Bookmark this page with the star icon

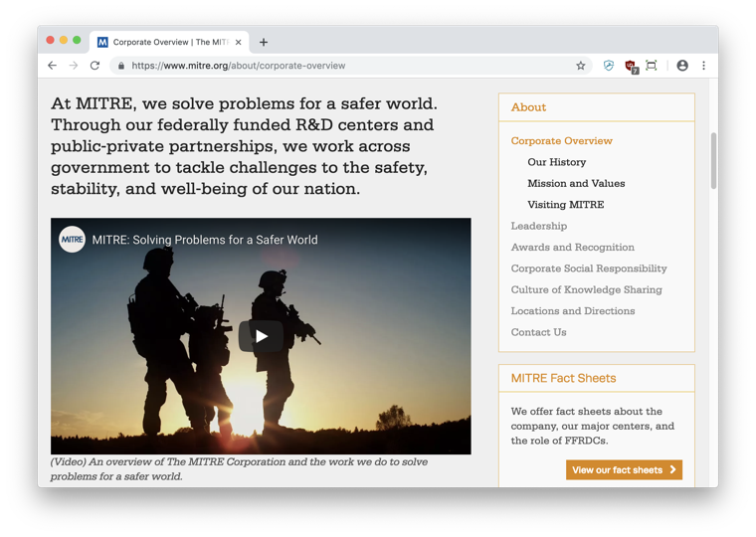(581, 66)
